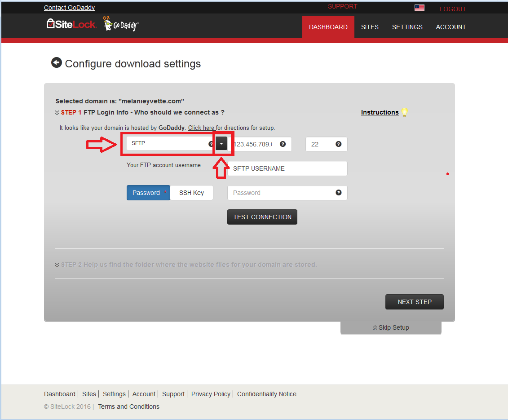
Task: Follow the Click here directions link
Action: click(201, 128)
